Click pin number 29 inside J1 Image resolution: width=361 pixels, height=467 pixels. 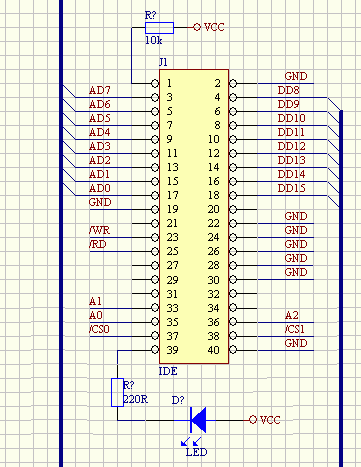pos(172,280)
